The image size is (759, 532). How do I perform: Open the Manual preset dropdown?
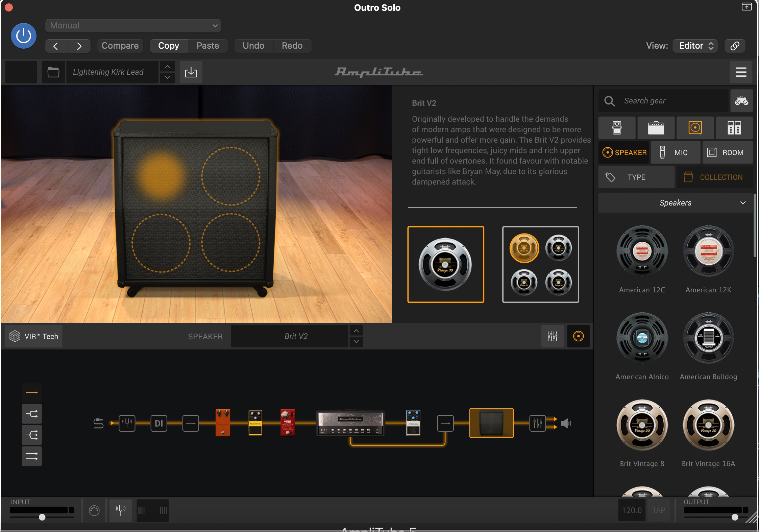click(x=133, y=26)
